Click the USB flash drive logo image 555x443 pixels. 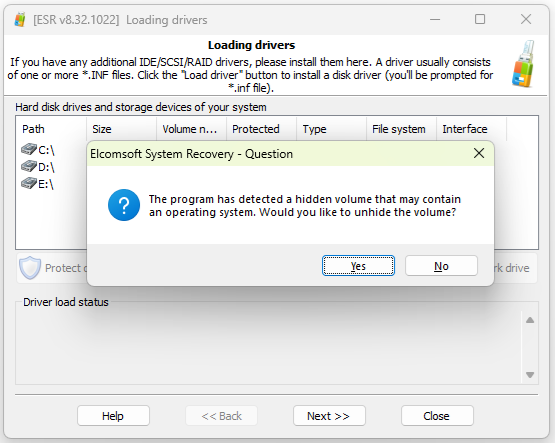tap(523, 64)
